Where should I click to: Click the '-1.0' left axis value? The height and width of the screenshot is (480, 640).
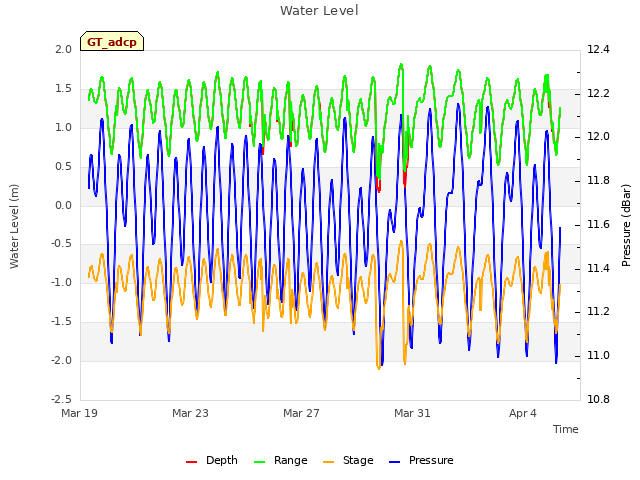pos(61,283)
